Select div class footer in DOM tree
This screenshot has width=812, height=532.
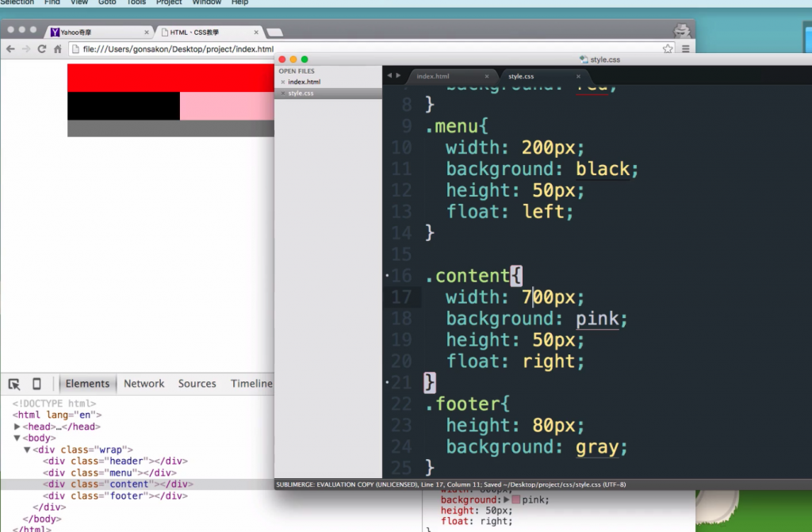[115, 496]
